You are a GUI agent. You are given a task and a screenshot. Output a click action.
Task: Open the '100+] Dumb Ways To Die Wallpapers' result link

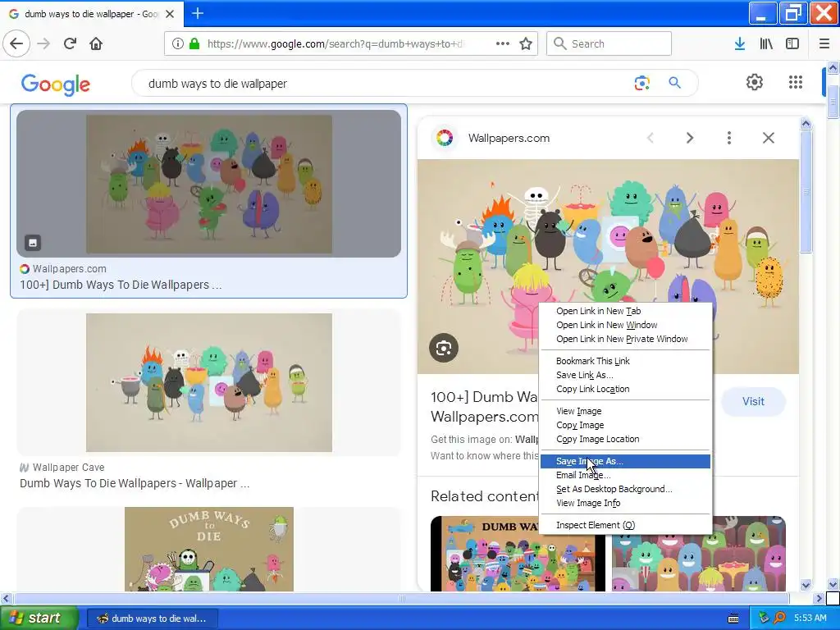click(121, 285)
